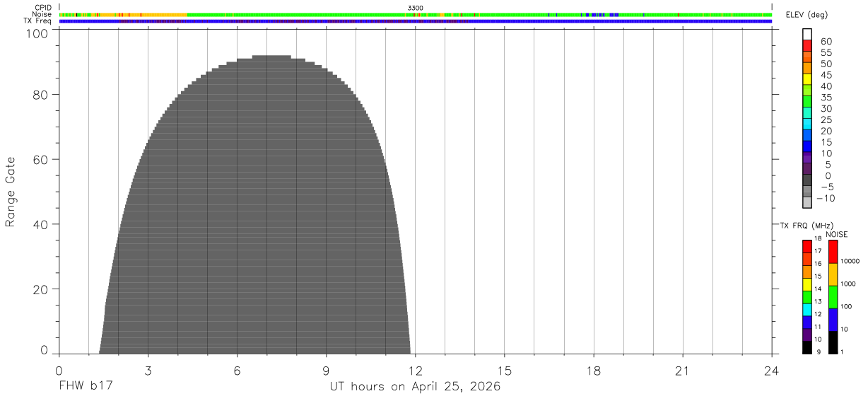Click the 35 label on ELEV scale
Image resolution: width=868 pixels, height=401 pixels.
pos(826,98)
